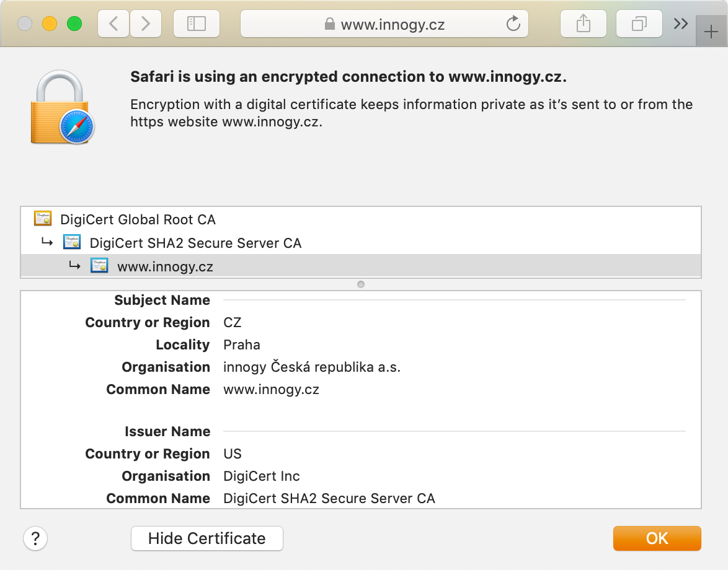Toggle the Safari sidebar button
Viewport: 728px width, 570px height.
197,24
